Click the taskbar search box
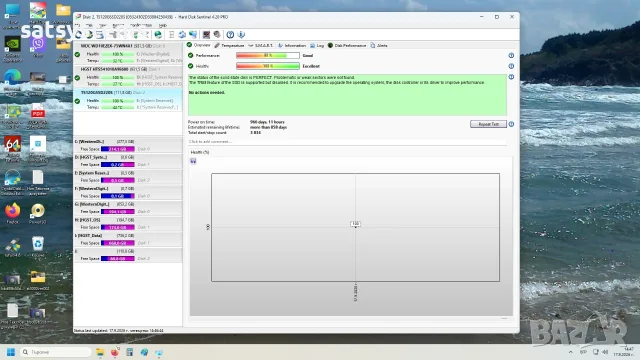Screen dimensions: 640x360 click(55, 352)
